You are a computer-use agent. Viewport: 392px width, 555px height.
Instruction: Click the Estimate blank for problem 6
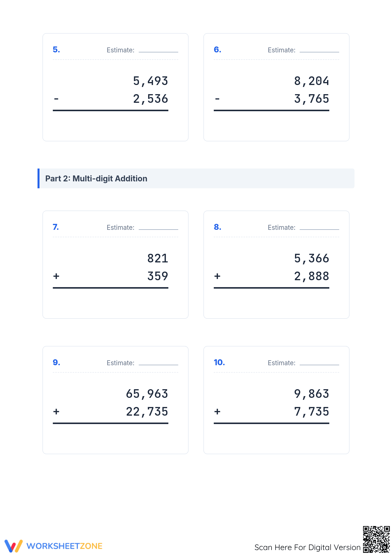click(x=319, y=50)
